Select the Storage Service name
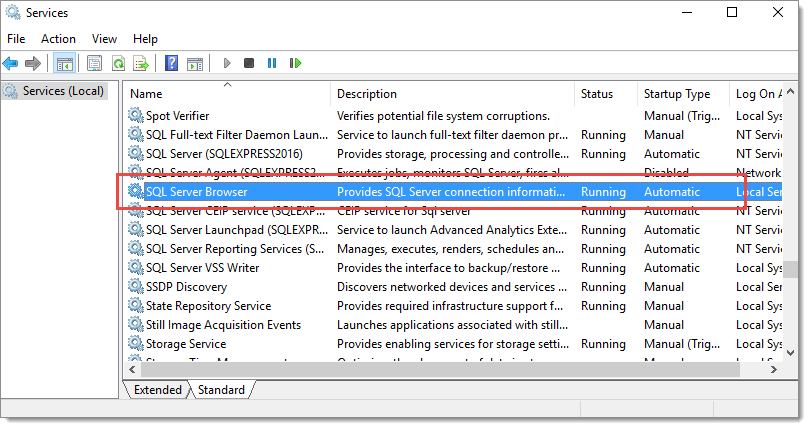This screenshot has height=428, width=809. [186, 344]
